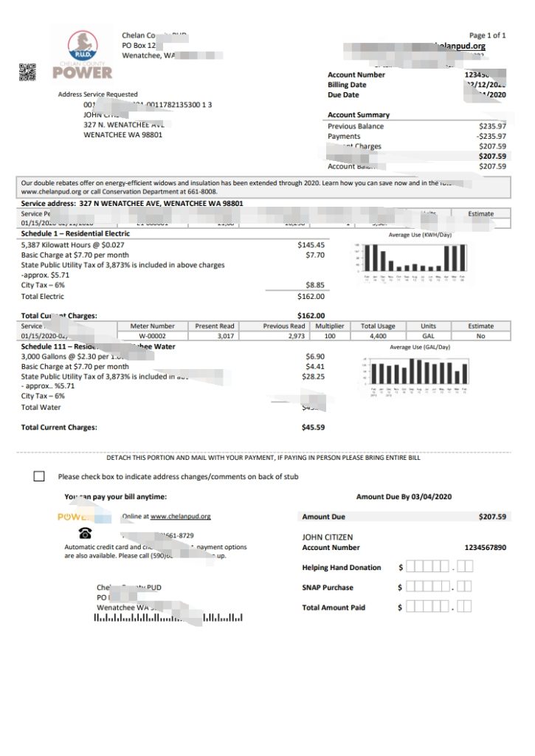The height and width of the screenshot is (756, 535).
Task: Check the address changes checkbox
Action: pyautogui.click(x=39, y=476)
